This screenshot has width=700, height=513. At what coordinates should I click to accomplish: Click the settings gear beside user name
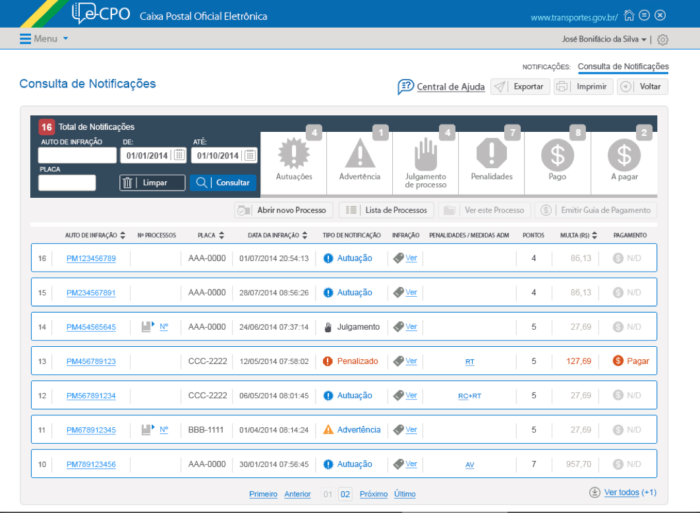pyautogui.click(x=663, y=39)
